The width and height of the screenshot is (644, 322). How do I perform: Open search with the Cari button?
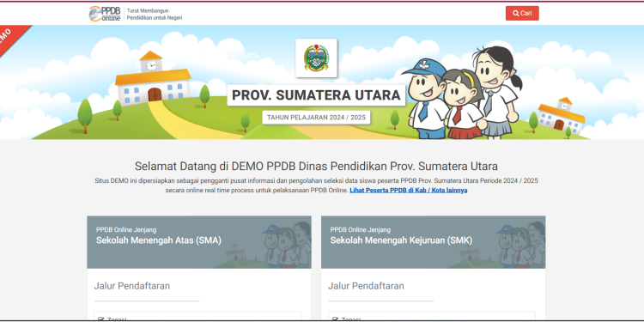click(522, 13)
